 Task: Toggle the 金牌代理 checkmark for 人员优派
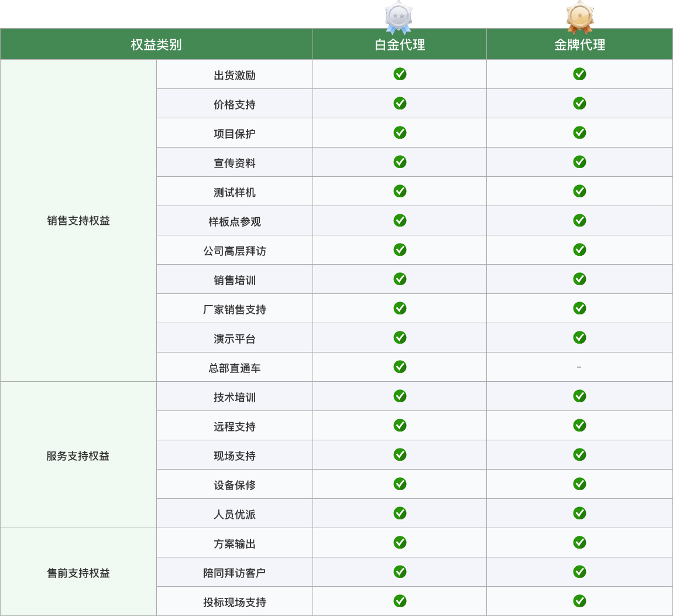tap(579, 514)
